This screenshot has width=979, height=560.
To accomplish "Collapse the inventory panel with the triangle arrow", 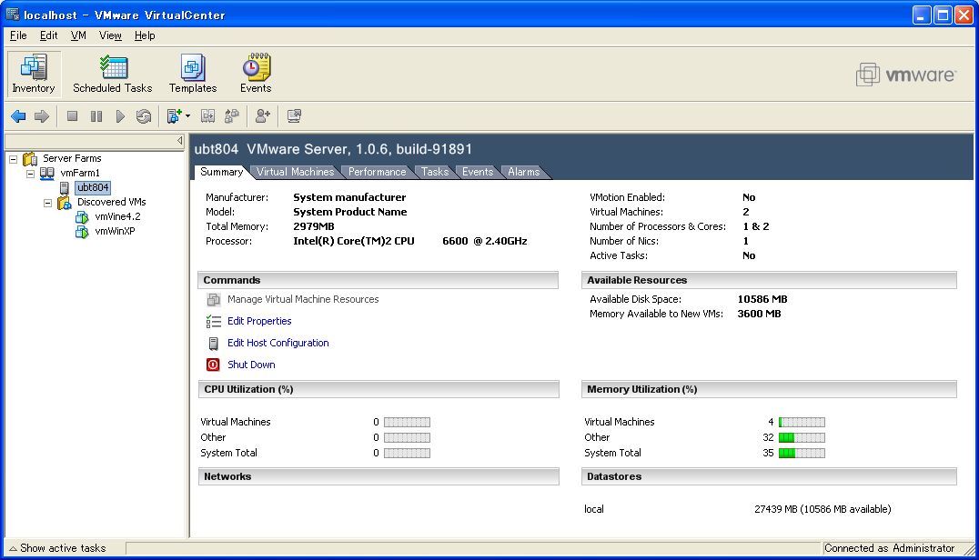I will coord(180,141).
